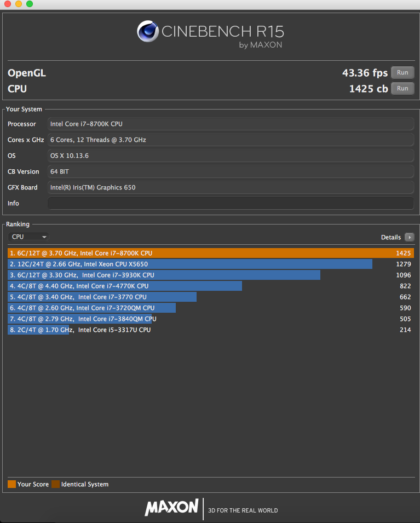Click the Processor name field
This screenshot has height=523, width=420.
[x=231, y=124]
